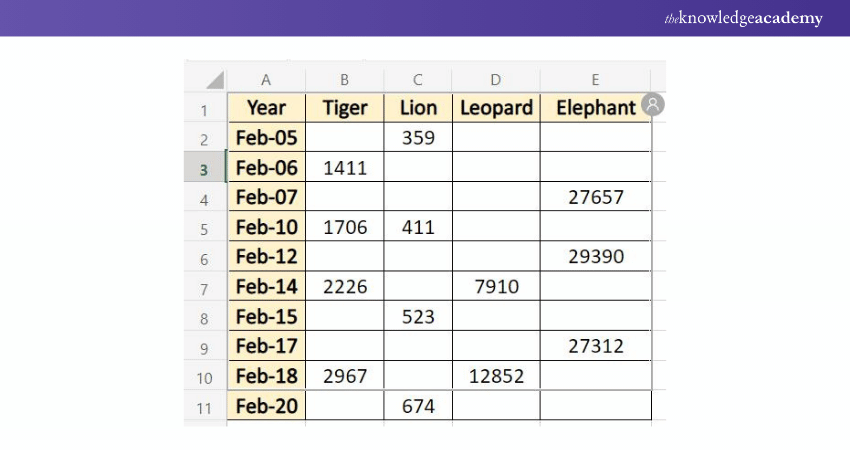Click the Elephant header cell

pyautogui.click(x=595, y=108)
